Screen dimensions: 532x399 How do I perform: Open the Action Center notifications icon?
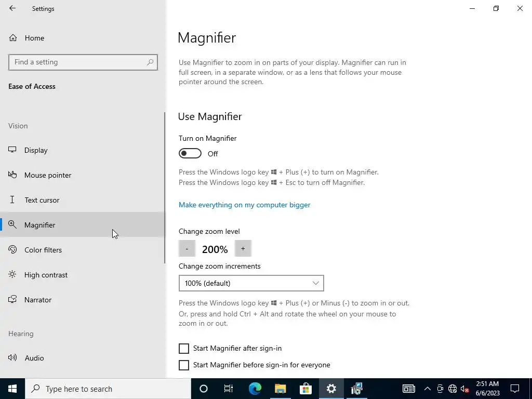pyautogui.click(x=515, y=389)
